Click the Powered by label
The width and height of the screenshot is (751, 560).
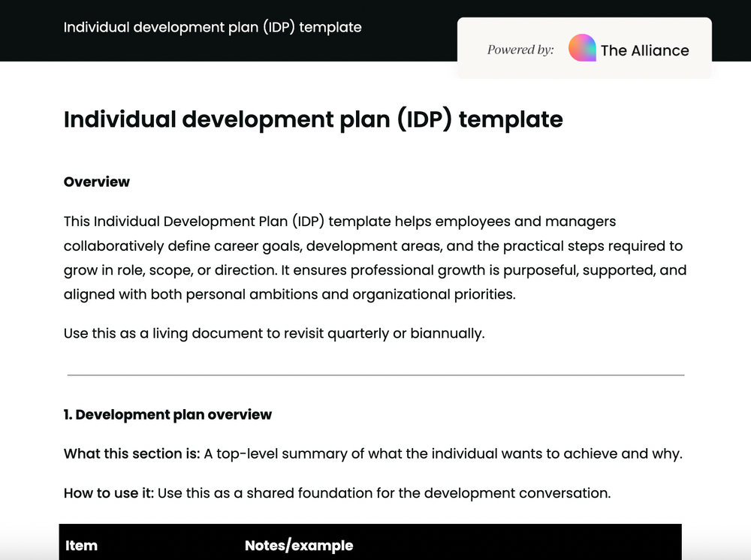pyautogui.click(x=520, y=50)
